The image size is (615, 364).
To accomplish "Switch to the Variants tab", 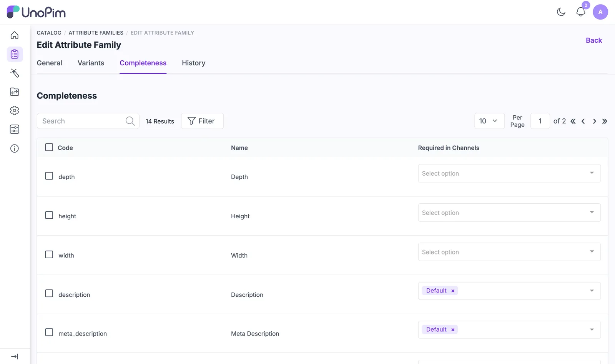I will 91,63.
